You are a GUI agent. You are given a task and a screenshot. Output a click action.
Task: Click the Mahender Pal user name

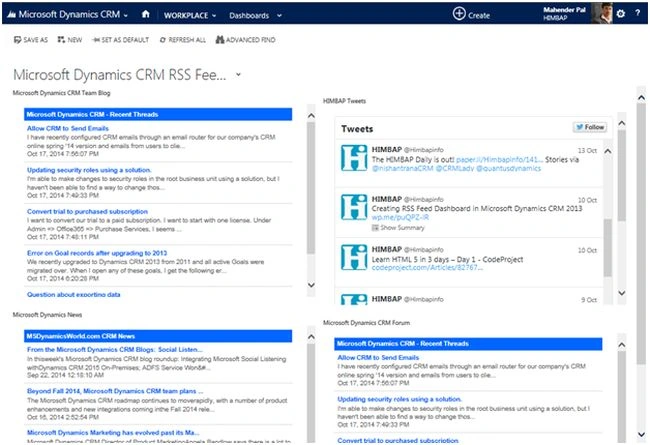[564, 10]
